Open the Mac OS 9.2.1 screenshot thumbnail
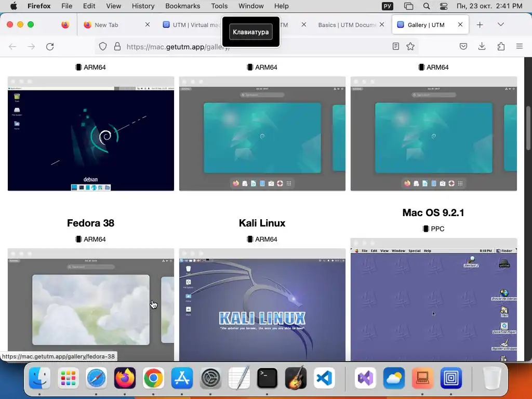This screenshot has height=399, width=532. tap(434, 300)
